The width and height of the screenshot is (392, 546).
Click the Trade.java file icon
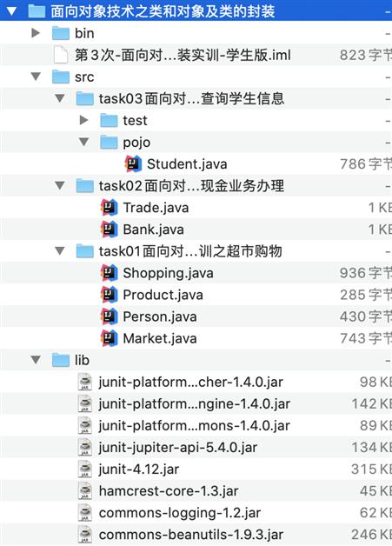pyautogui.click(x=109, y=208)
